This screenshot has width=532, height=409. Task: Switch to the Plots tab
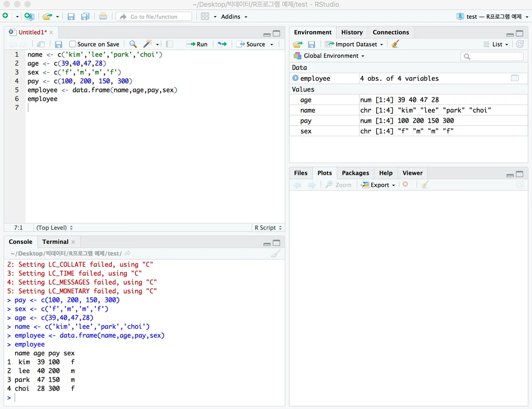point(325,173)
